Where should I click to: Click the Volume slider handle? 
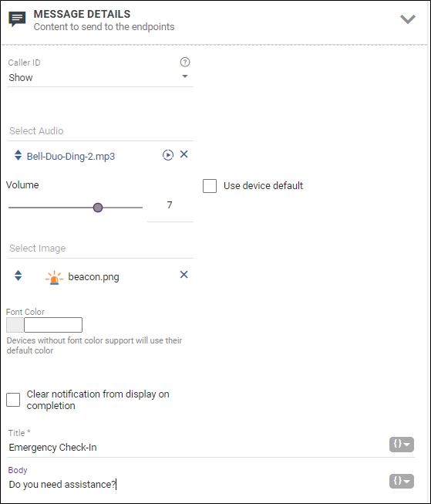click(98, 208)
